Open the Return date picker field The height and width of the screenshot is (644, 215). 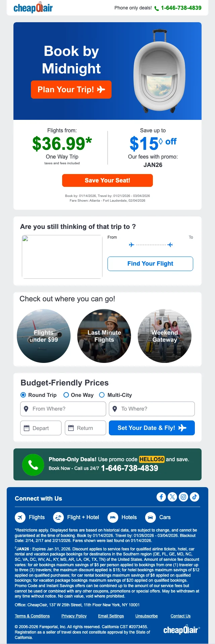coord(85,428)
